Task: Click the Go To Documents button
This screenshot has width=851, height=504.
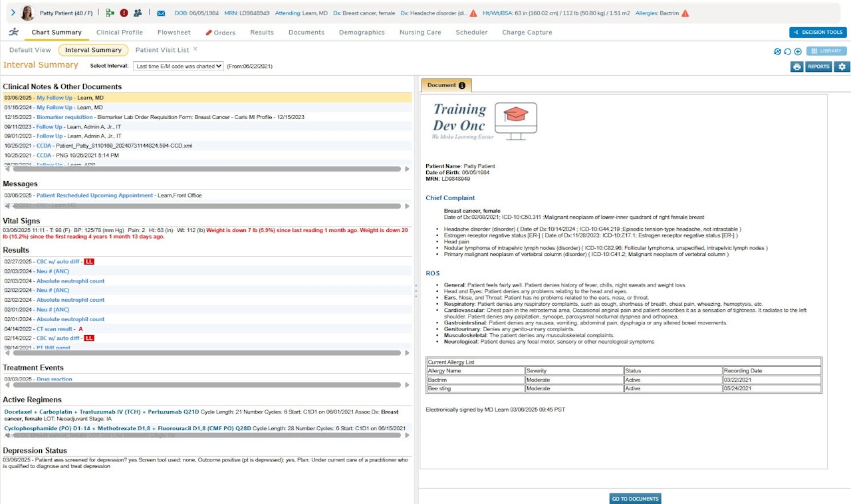Action: pyautogui.click(x=635, y=499)
